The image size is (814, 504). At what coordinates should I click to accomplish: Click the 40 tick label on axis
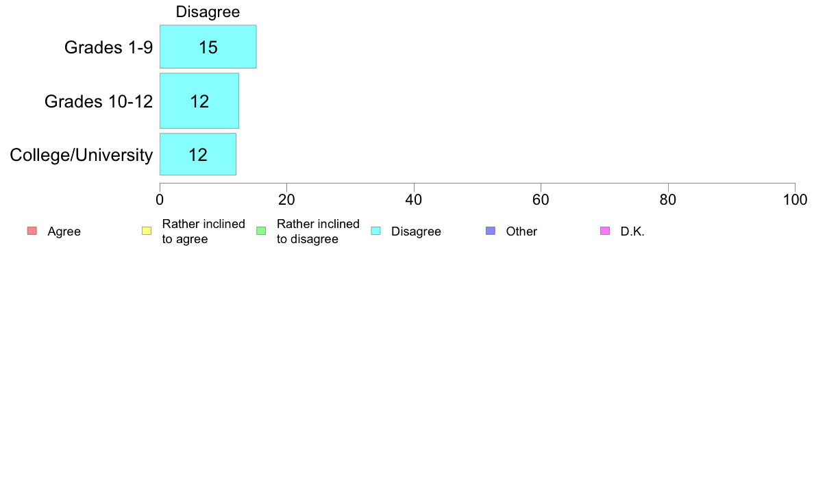point(414,200)
